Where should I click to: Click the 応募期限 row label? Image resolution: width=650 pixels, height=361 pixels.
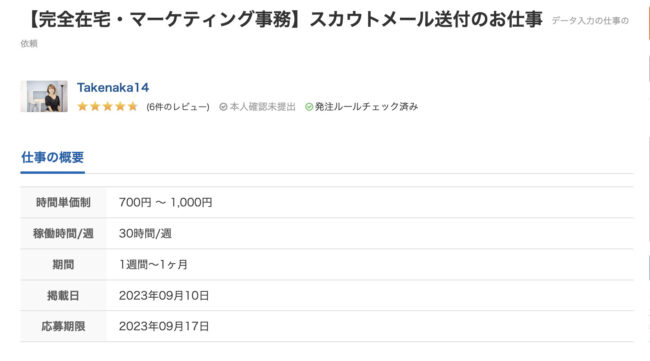click(63, 326)
